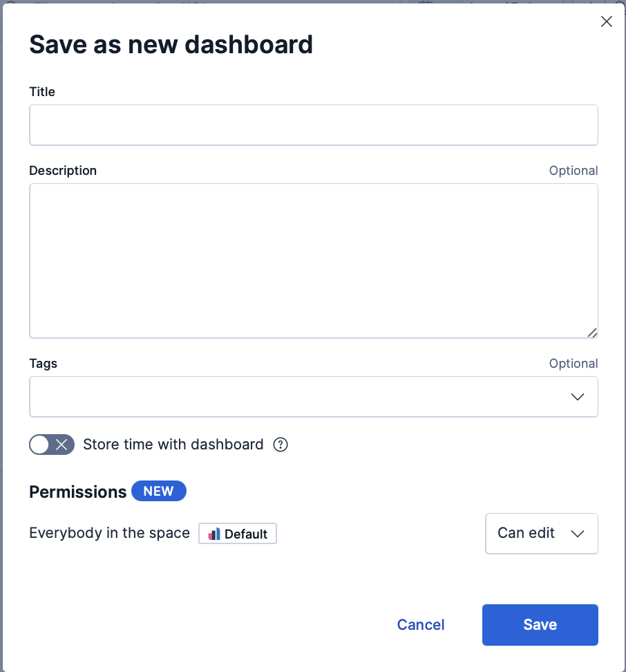Click the NEW badge next to Permissions
626x672 pixels.
158,491
